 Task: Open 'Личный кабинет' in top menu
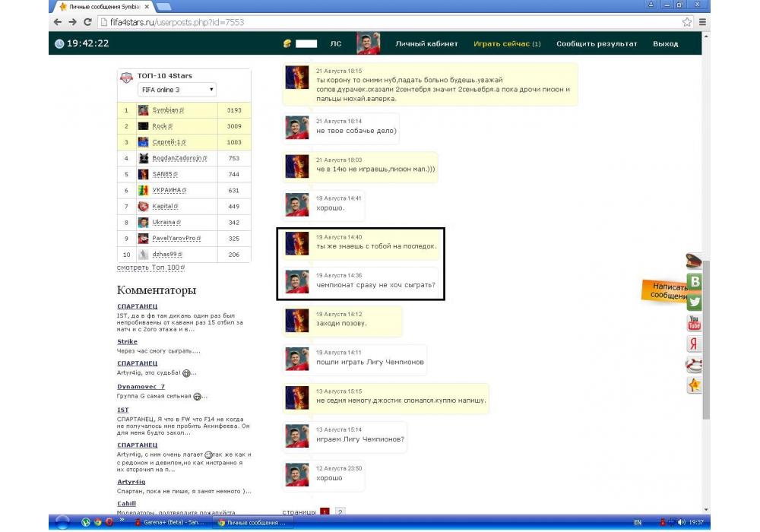pyautogui.click(x=426, y=43)
